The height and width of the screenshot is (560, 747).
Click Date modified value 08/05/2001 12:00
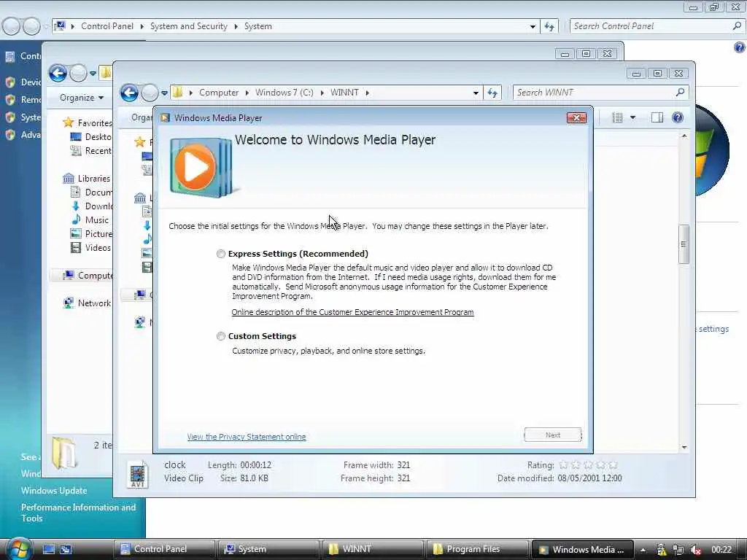click(x=589, y=478)
